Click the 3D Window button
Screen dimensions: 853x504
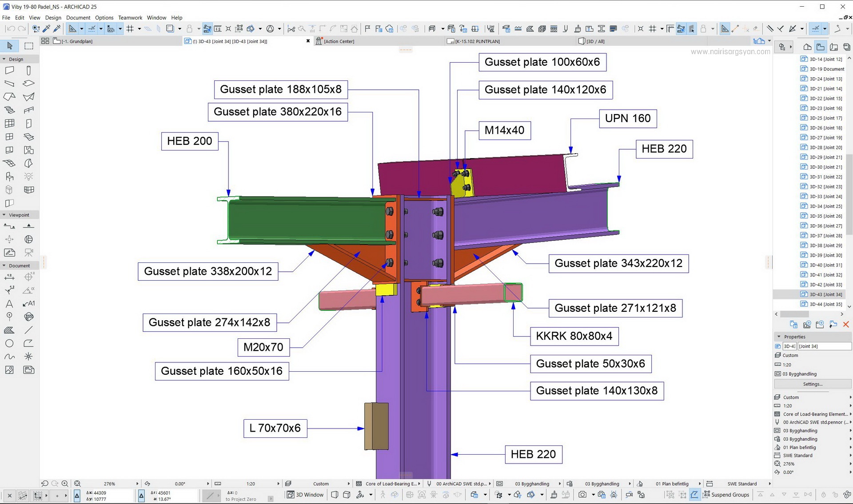click(x=305, y=495)
